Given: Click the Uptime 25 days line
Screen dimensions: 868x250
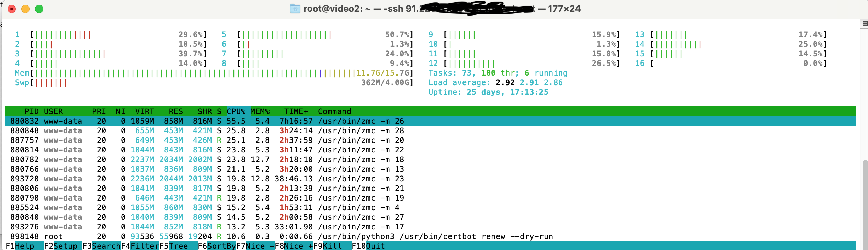Looking at the screenshot, I should 488,92.
